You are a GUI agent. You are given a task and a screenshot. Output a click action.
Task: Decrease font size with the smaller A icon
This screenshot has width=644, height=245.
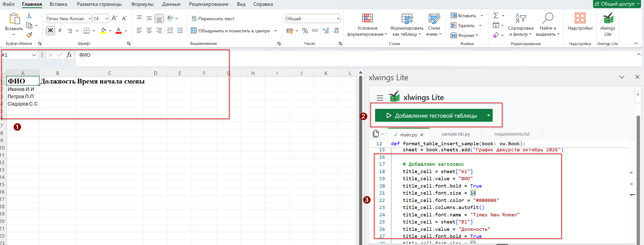click(124, 18)
